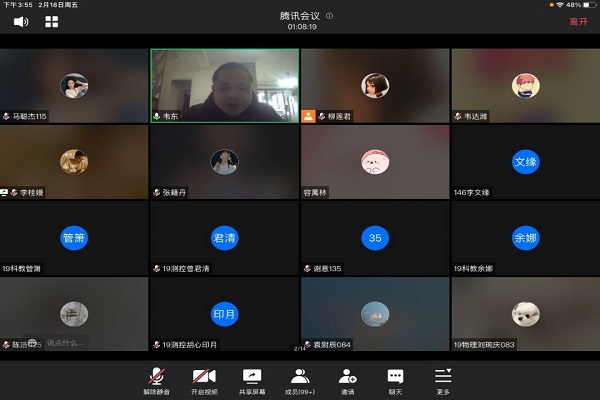Switch layout with the grid view icon
The width and height of the screenshot is (600, 400).
pos(51,21)
